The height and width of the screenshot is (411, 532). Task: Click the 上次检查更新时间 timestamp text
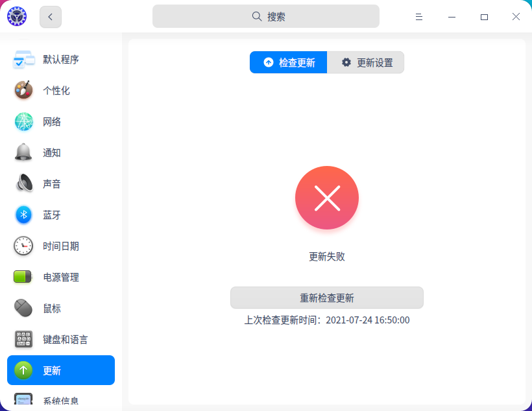point(327,320)
